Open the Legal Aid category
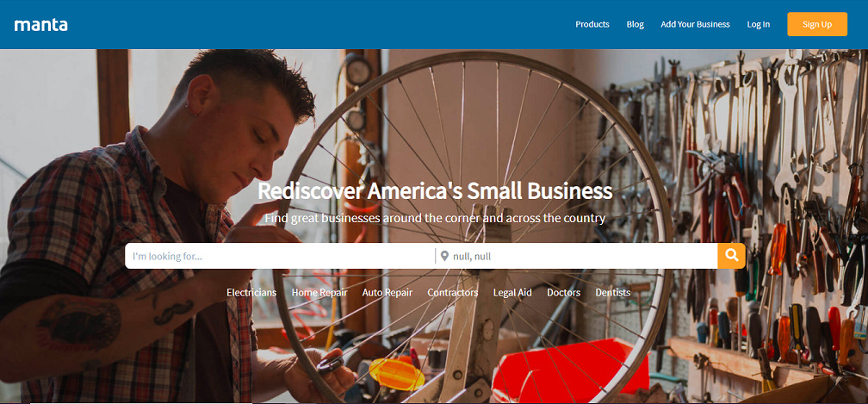The height and width of the screenshot is (404, 868). (512, 292)
